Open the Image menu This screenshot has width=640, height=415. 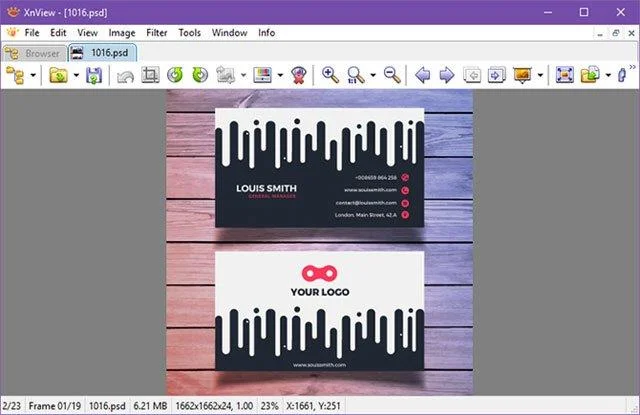122,33
